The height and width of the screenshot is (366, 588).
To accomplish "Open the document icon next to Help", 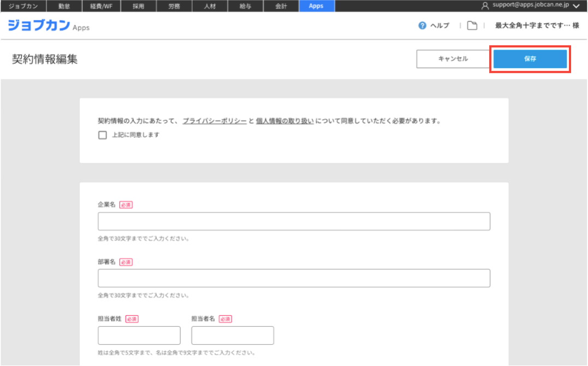I will [472, 26].
